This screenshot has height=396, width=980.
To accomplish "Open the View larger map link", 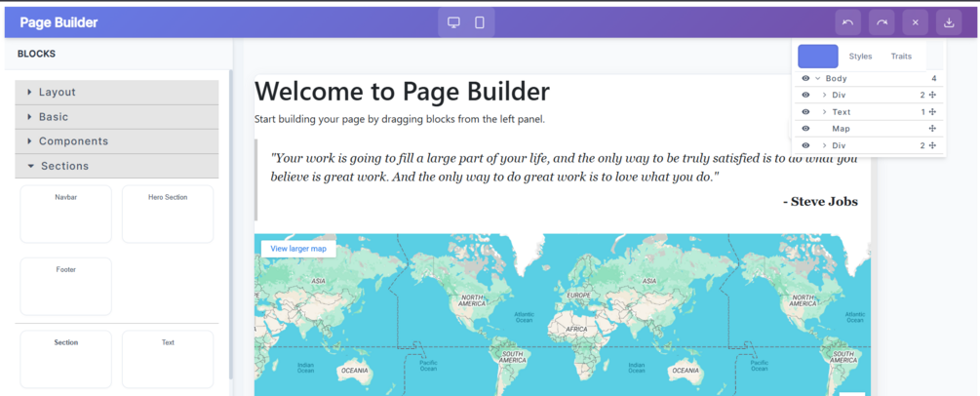I will pos(298,249).
